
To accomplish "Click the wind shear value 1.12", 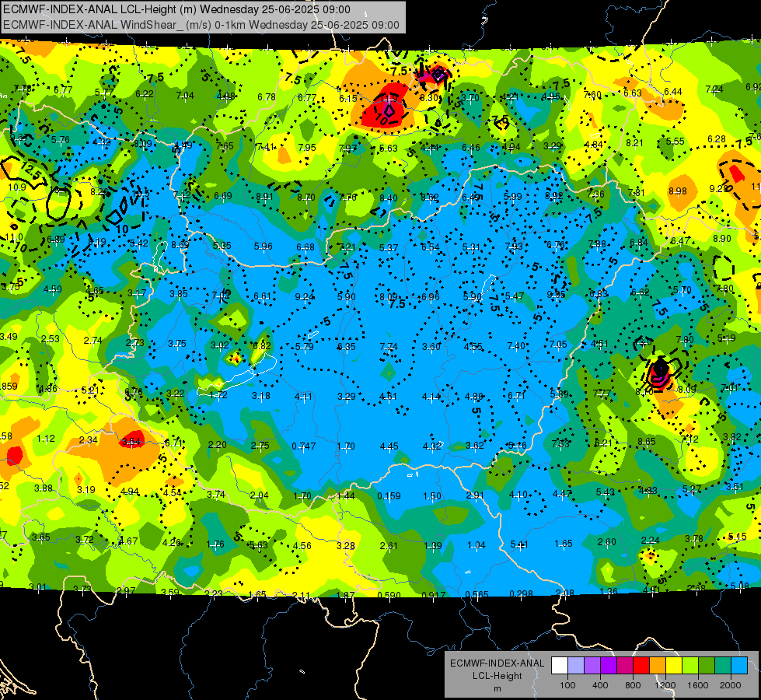I will [x=46, y=439].
